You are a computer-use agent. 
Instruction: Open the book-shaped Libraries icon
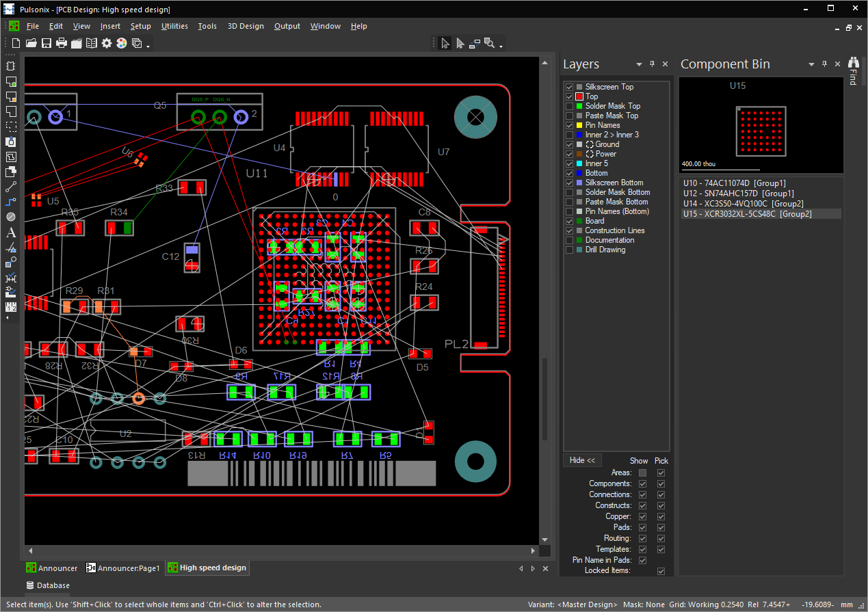92,43
